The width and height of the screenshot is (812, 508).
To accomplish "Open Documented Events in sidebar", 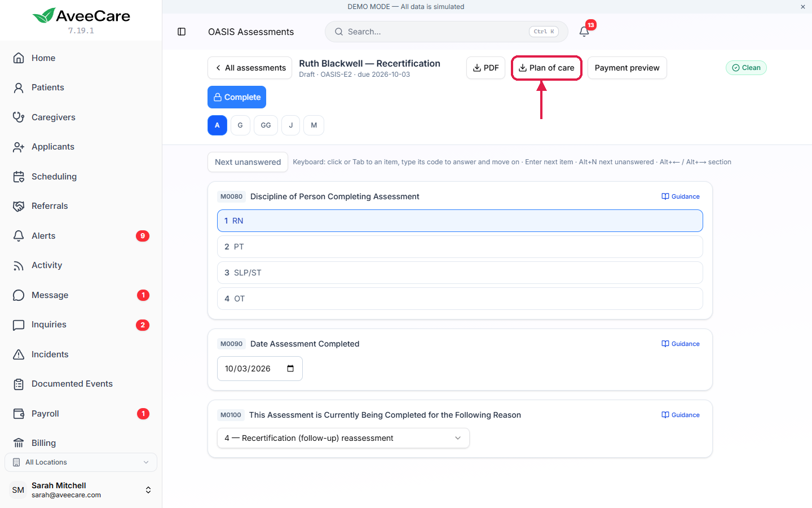I will pos(81,384).
